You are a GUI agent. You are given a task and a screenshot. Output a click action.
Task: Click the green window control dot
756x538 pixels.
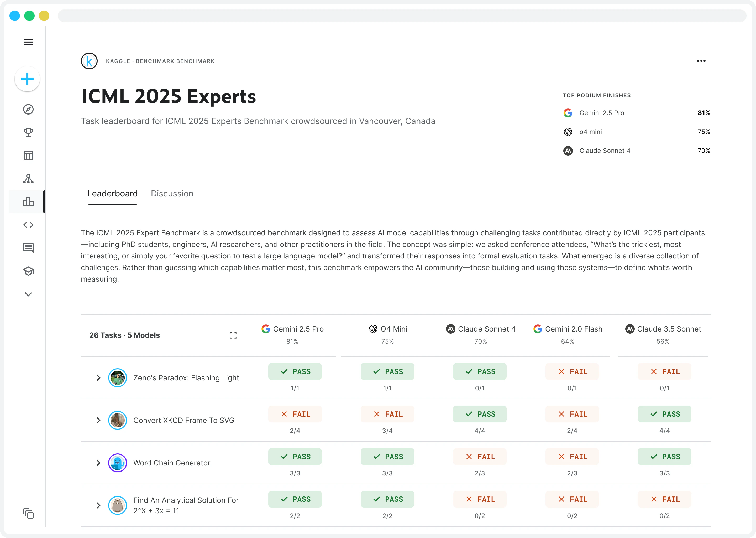pos(29,15)
